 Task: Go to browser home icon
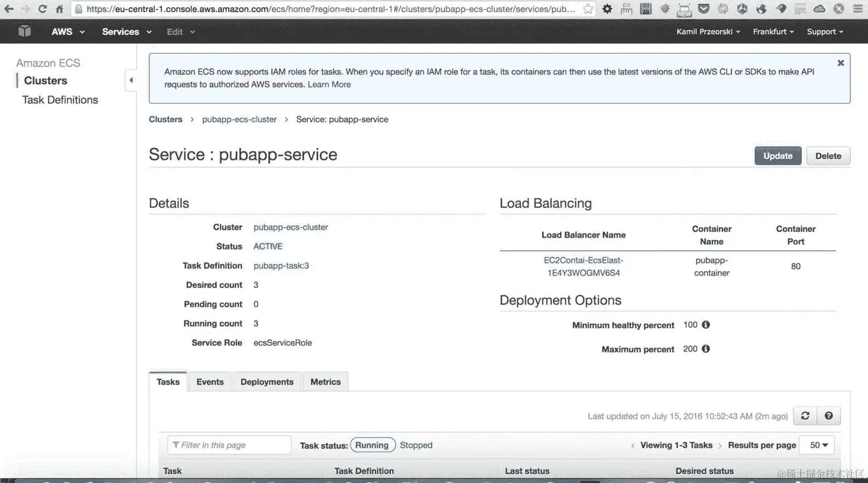tap(59, 9)
